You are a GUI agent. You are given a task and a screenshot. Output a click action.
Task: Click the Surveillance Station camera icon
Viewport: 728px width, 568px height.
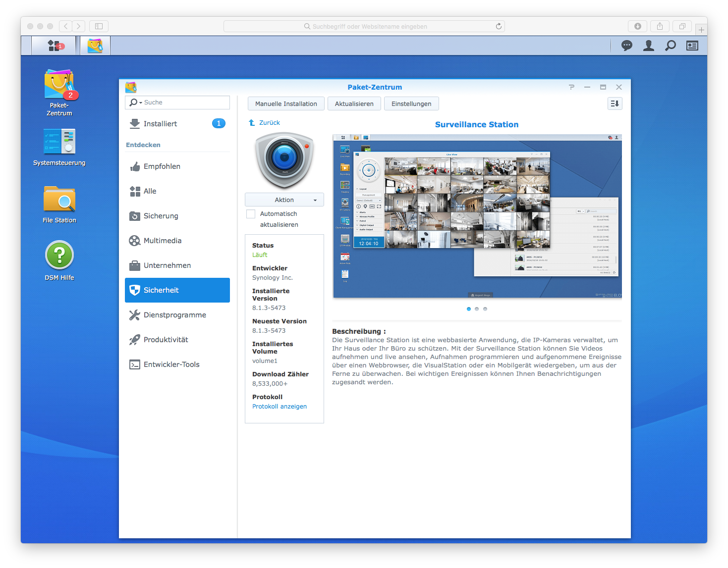(x=284, y=160)
